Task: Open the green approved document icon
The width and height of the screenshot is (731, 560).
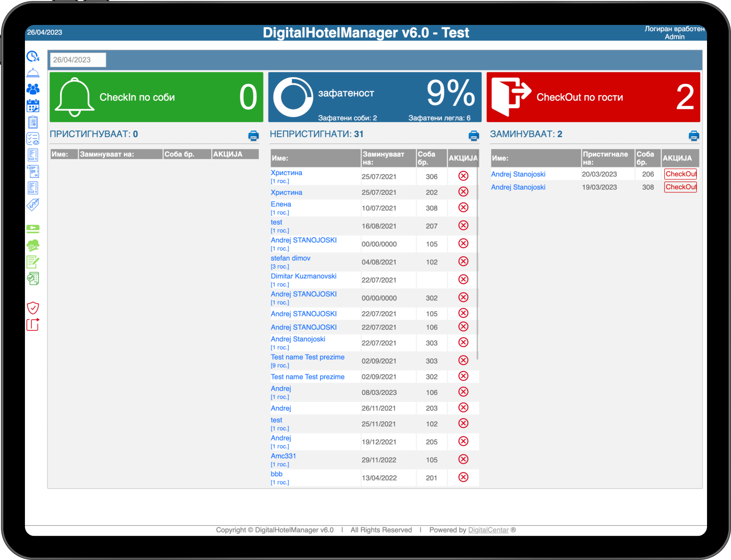Action: coord(33,279)
